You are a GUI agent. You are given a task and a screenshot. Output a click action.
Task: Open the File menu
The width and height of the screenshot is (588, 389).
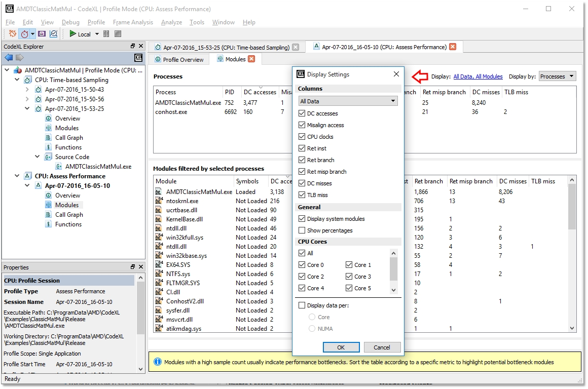[x=10, y=22]
